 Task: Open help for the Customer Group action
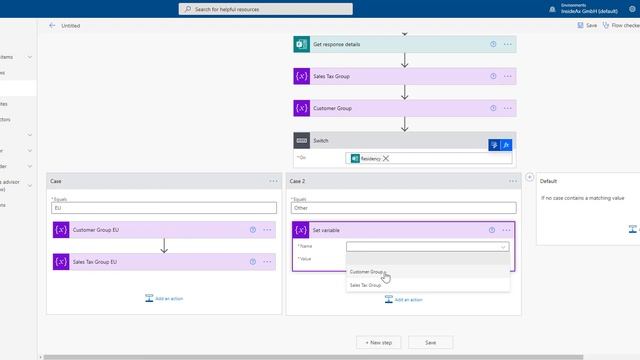point(493,108)
